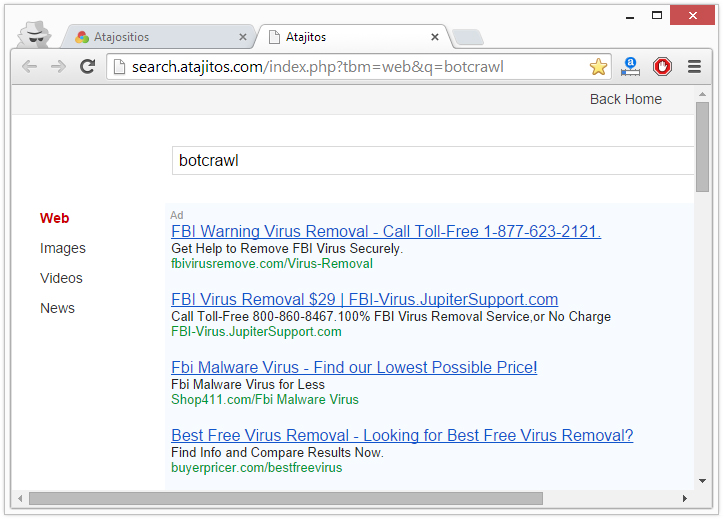Click the scroll up arrow
Image resolution: width=724 pixels, height=519 pixels.
click(x=702, y=94)
